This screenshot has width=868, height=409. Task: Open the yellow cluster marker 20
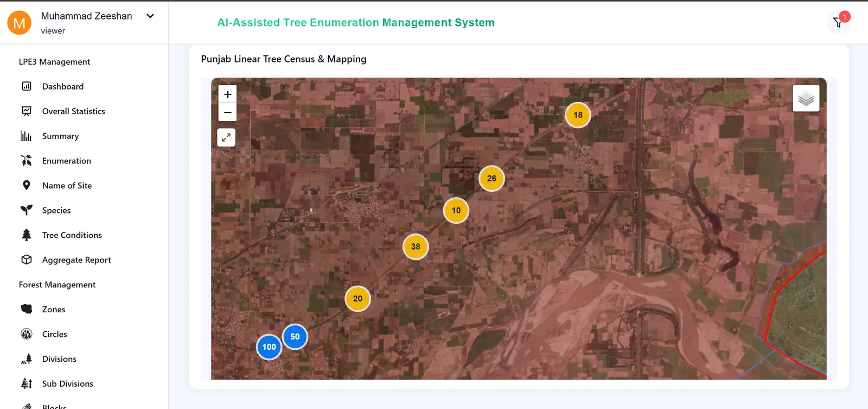point(358,299)
